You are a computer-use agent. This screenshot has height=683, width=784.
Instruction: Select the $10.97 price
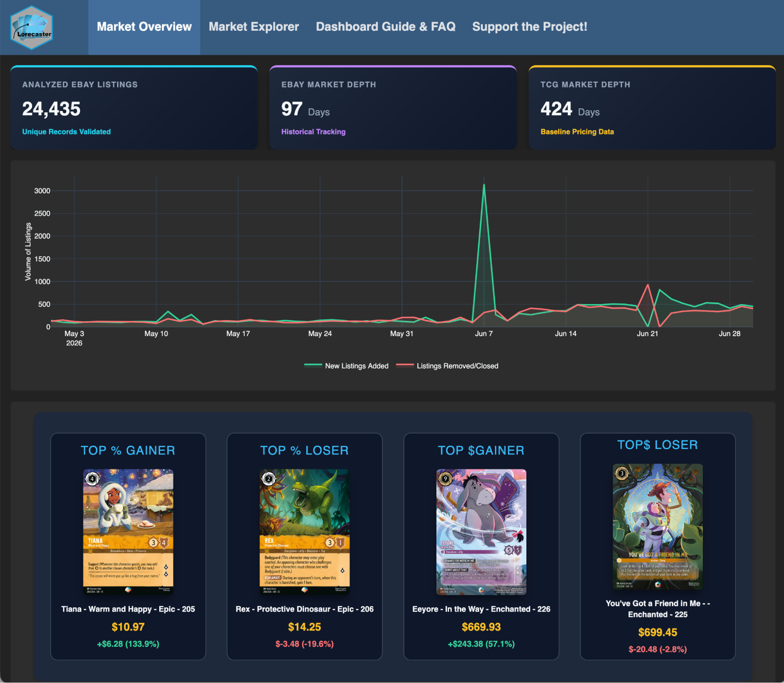[x=128, y=627]
